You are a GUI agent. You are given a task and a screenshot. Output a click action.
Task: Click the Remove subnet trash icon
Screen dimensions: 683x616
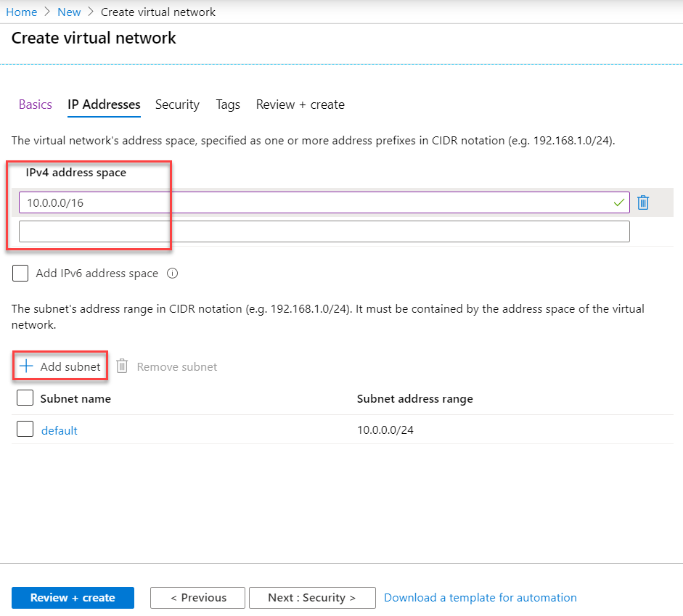point(122,366)
